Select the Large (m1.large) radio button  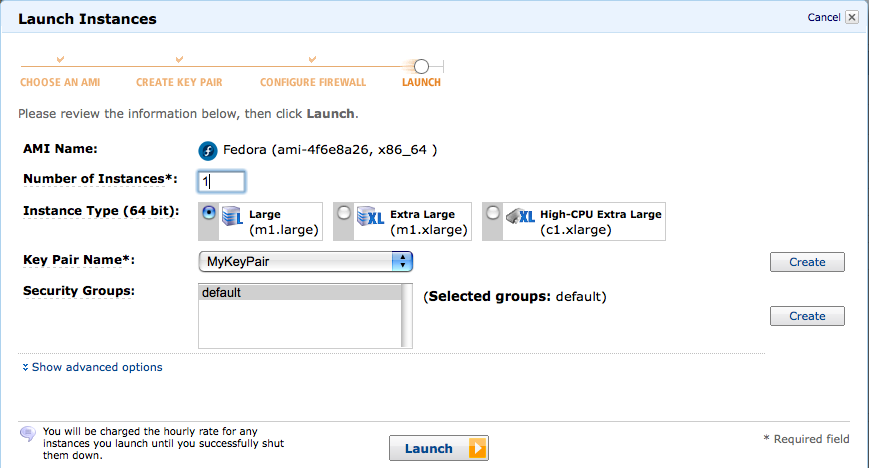coord(208,213)
